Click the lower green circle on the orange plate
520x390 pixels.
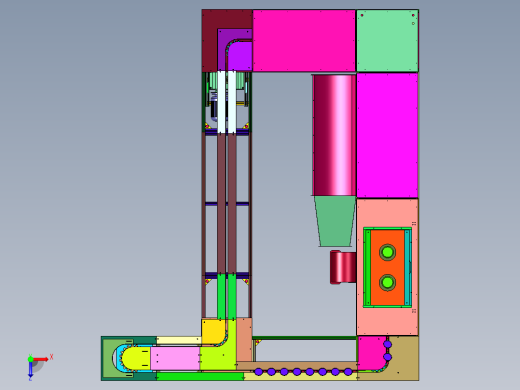[387, 282]
